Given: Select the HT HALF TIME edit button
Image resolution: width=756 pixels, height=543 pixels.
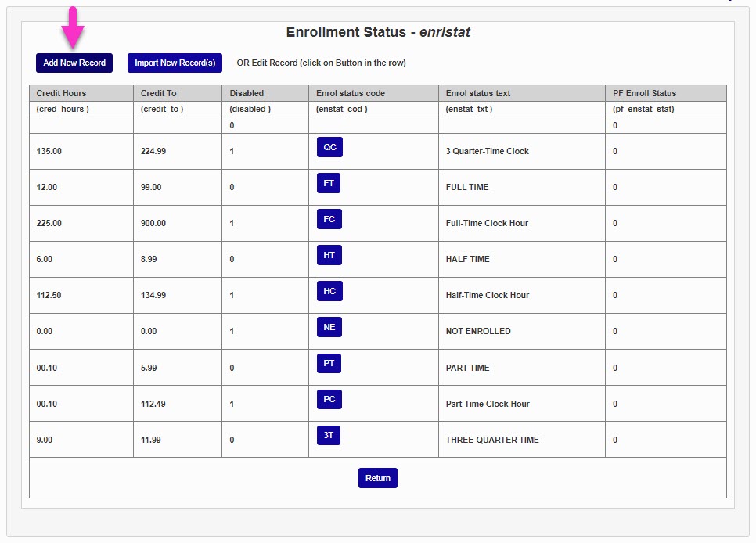Looking at the screenshot, I should (x=329, y=255).
